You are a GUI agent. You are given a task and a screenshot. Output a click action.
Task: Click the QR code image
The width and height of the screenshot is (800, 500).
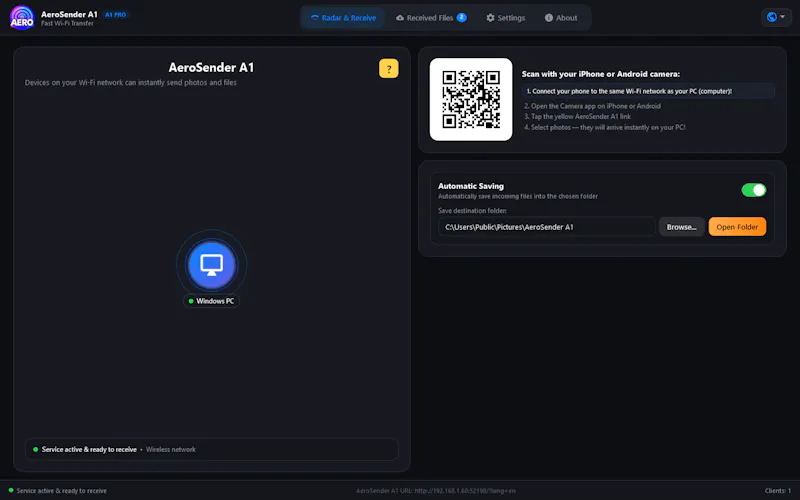coord(470,99)
